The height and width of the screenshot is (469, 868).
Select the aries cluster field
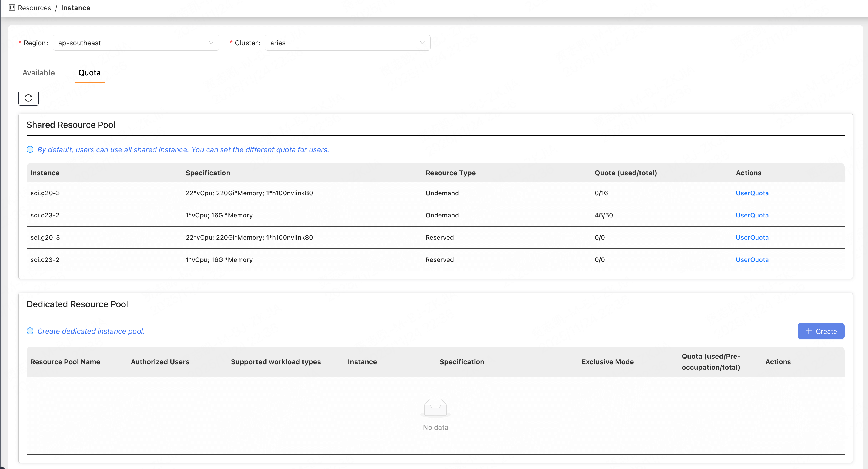pos(347,43)
